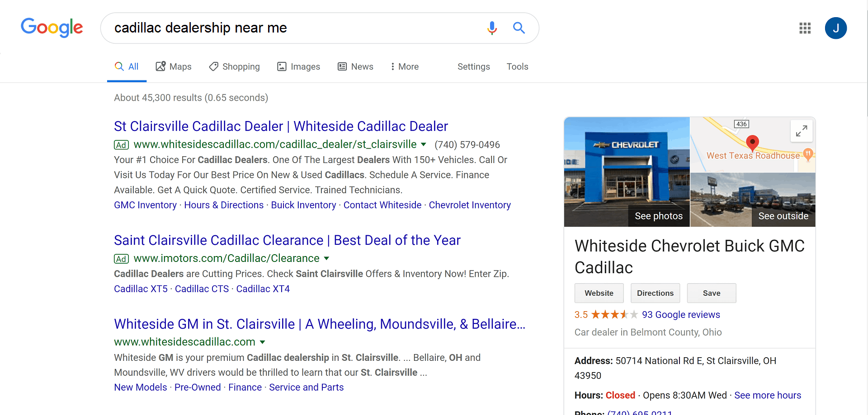Click the Directions button
This screenshot has height=415, width=868.
(655, 293)
